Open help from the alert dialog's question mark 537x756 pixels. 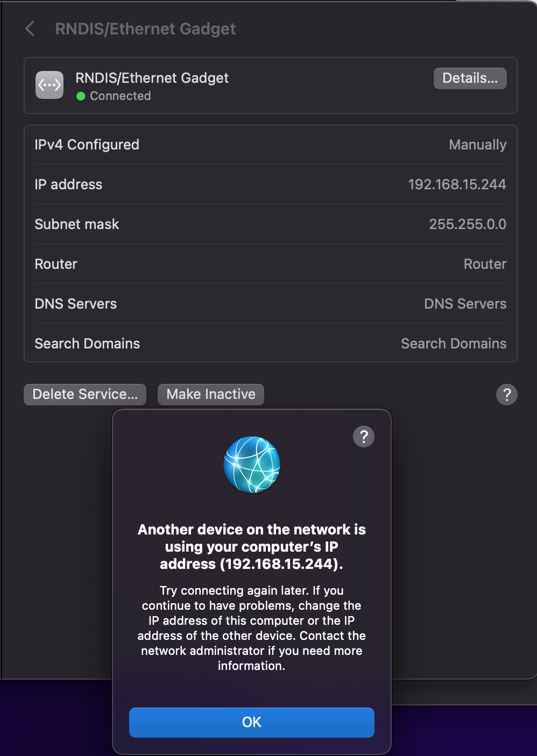364,437
